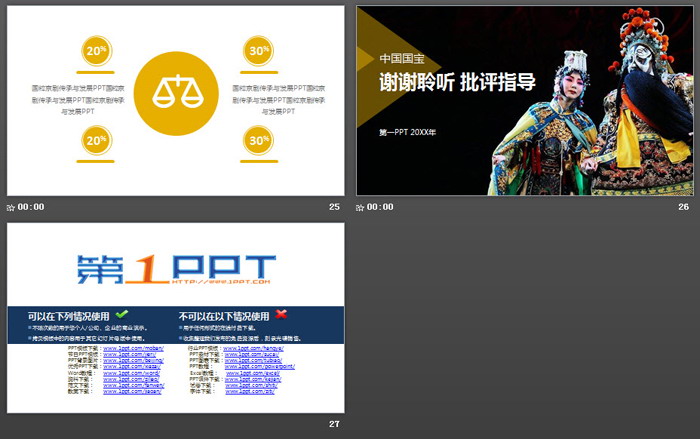
Task: Click the slide number 25 label
Action: pos(334,207)
